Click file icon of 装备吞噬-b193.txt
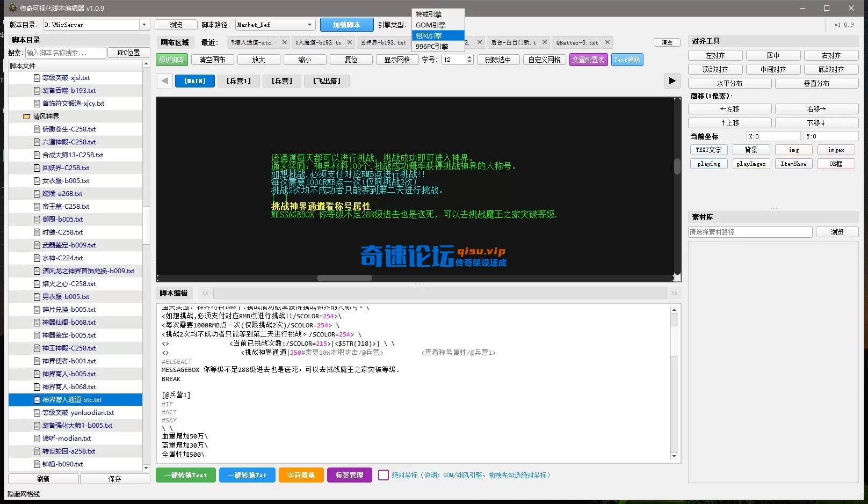Image resolution: width=868 pixels, height=504 pixels. 37,91
